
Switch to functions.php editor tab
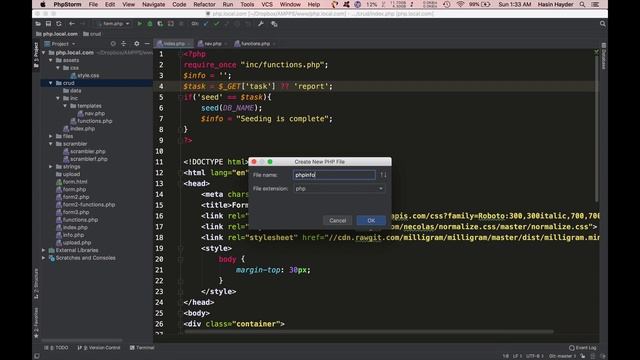pos(255,44)
